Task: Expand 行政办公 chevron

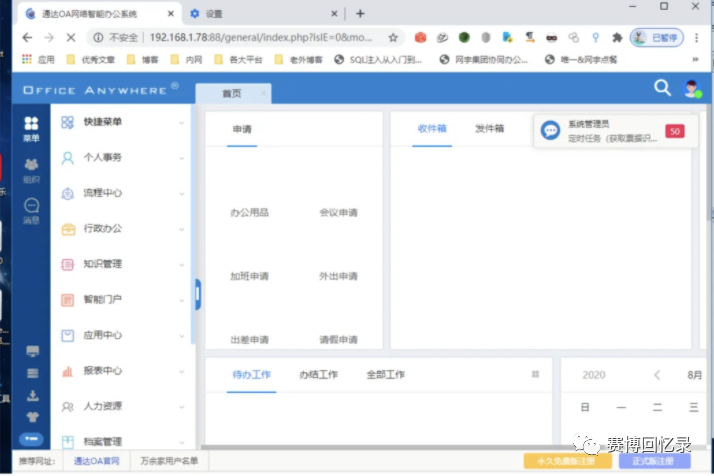Action: (182, 229)
